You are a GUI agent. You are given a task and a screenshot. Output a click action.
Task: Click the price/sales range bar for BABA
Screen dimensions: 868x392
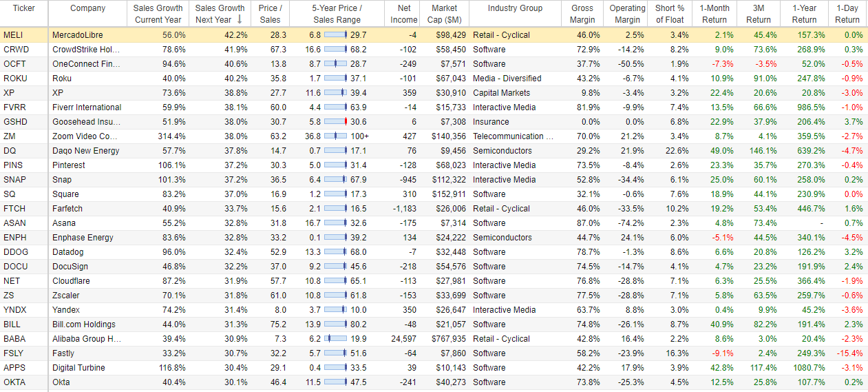pos(335,339)
